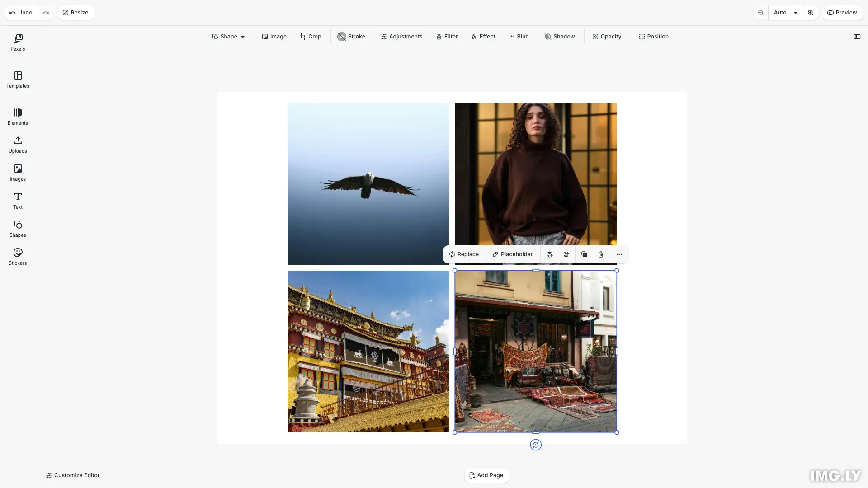868x488 pixels.
Task: Select the Uploads sidebar icon
Action: tap(17, 145)
